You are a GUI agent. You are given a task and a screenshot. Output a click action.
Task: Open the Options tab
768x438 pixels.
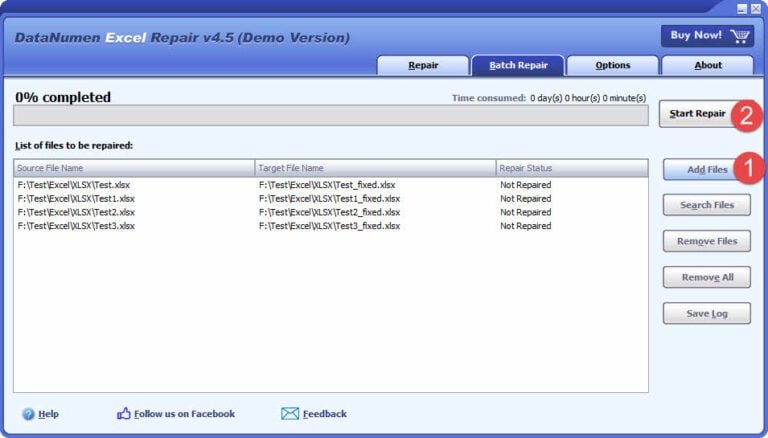pyautogui.click(x=612, y=66)
